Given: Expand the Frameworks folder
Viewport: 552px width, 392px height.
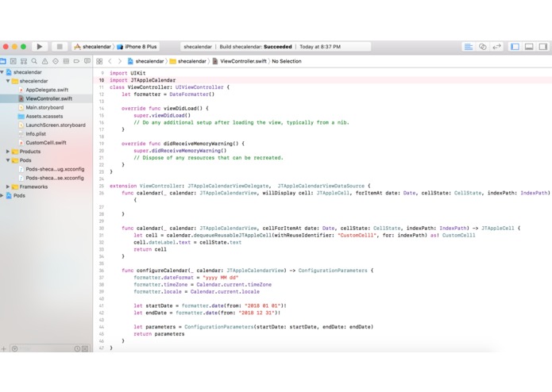Looking at the screenshot, I should tap(8, 186).
